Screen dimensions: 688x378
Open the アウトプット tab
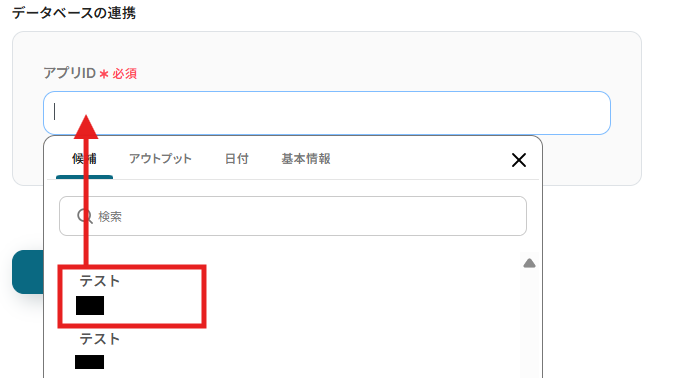point(160,158)
